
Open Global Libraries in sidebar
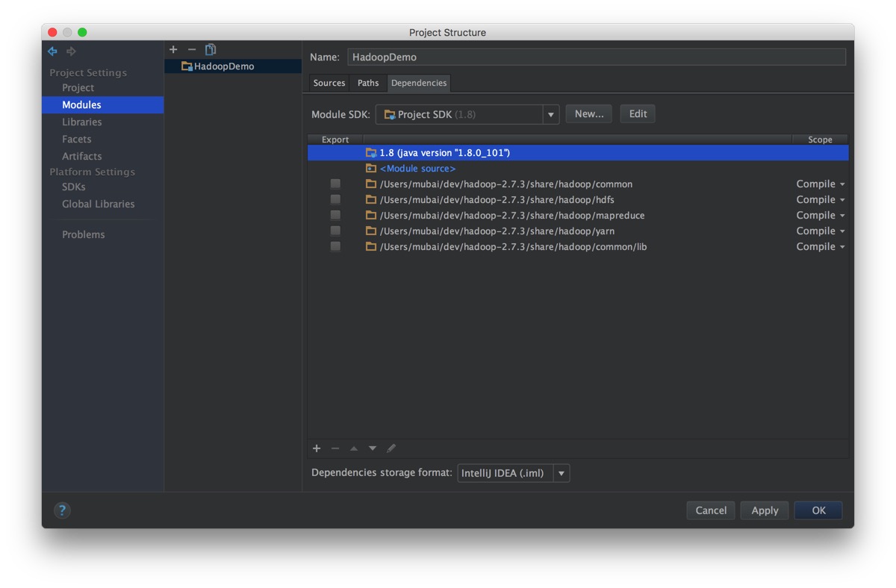click(x=98, y=204)
